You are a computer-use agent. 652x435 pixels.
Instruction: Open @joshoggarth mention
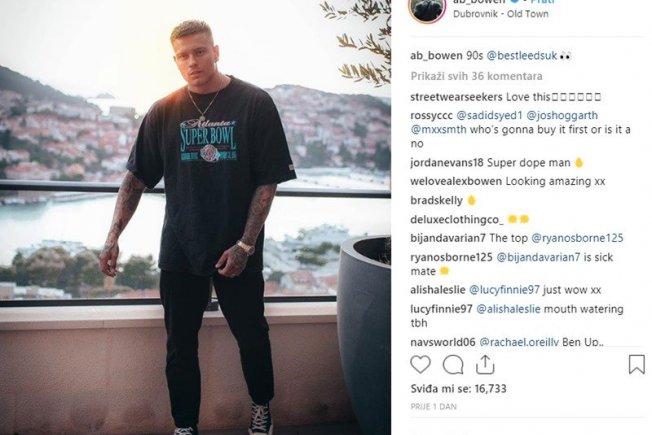pos(562,115)
